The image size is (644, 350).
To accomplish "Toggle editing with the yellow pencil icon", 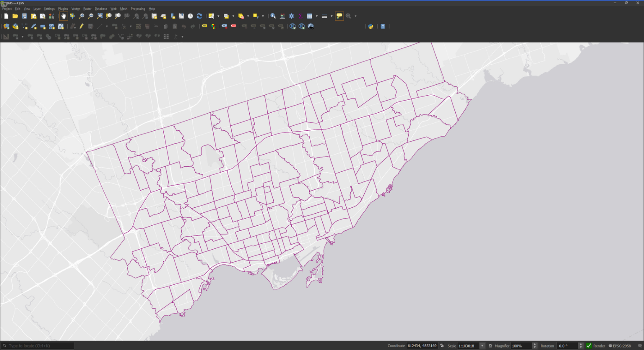I will (x=82, y=27).
